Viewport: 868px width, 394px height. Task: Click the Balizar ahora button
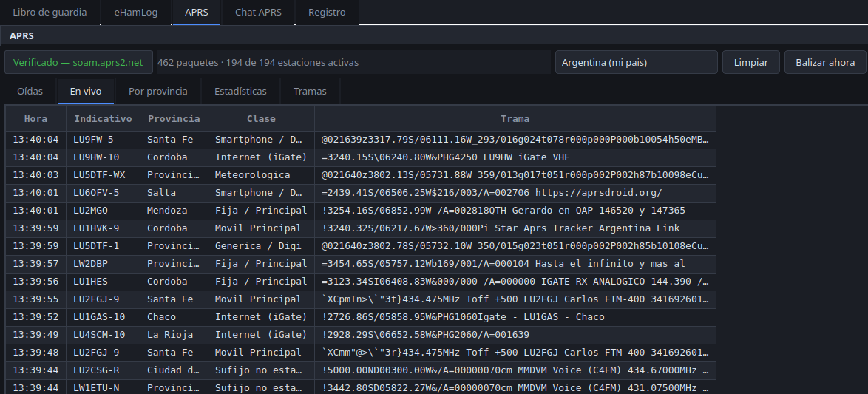[825, 63]
